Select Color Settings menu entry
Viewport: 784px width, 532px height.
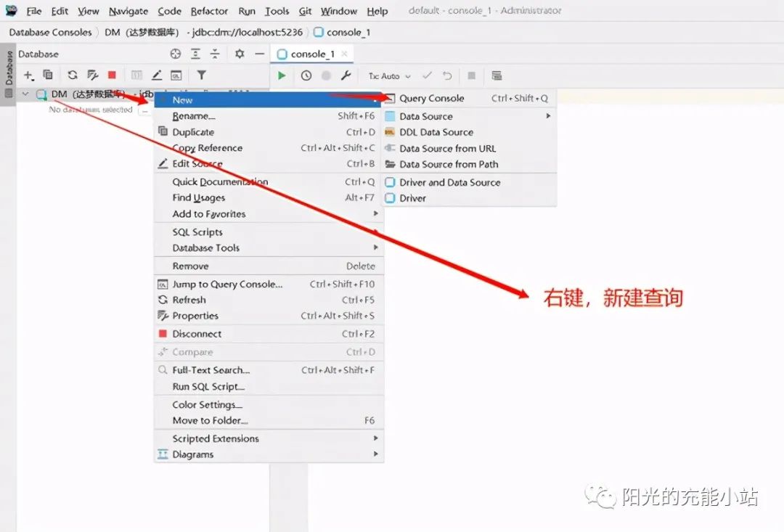pos(269,404)
